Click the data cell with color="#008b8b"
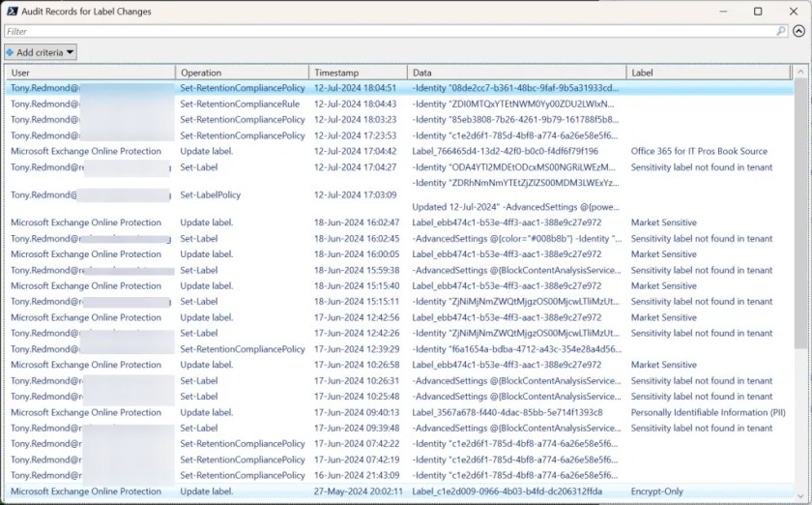The width and height of the screenshot is (812, 505). point(517,239)
